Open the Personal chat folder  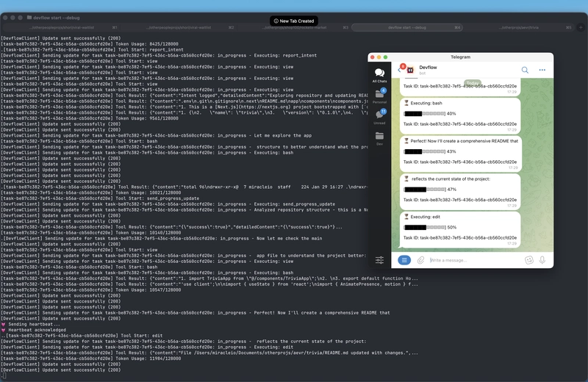pyautogui.click(x=379, y=96)
